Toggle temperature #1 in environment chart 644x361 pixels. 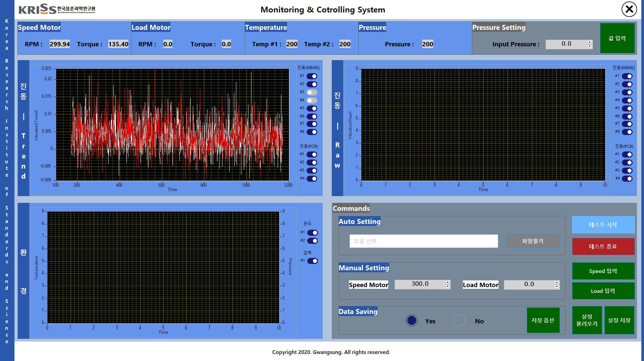coord(312,233)
